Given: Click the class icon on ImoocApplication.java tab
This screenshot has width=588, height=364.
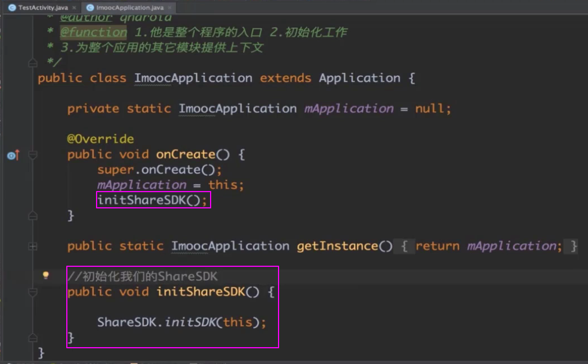Looking at the screenshot, I should pyautogui.click(x=90, y=8).
